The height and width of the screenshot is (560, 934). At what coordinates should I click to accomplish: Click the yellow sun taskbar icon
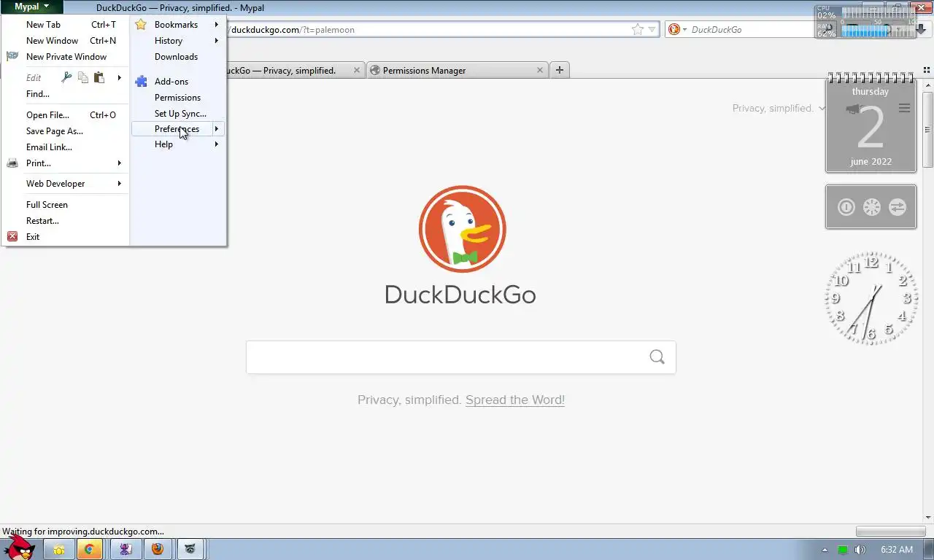(x=58, y=549)
